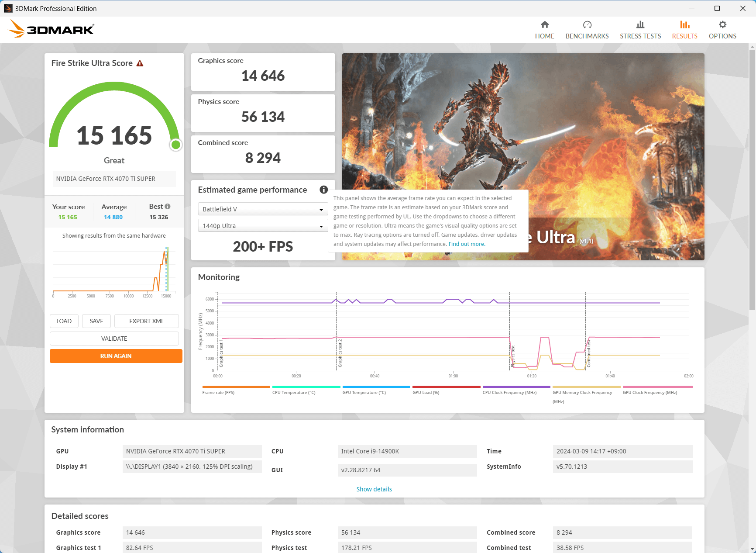Click the Stress Tests chart icon
Viewport: 756px width, 553px height.
coord(640,24)
